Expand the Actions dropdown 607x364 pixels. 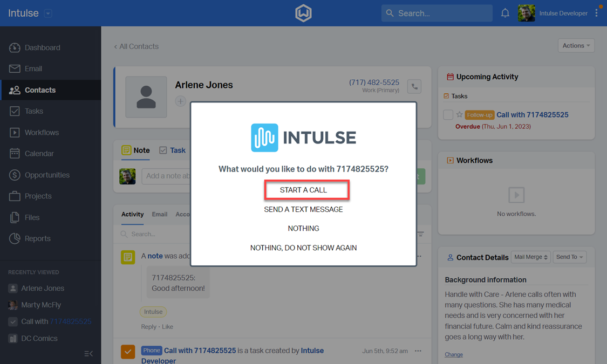pyautogui.click(x=576, y=46)
